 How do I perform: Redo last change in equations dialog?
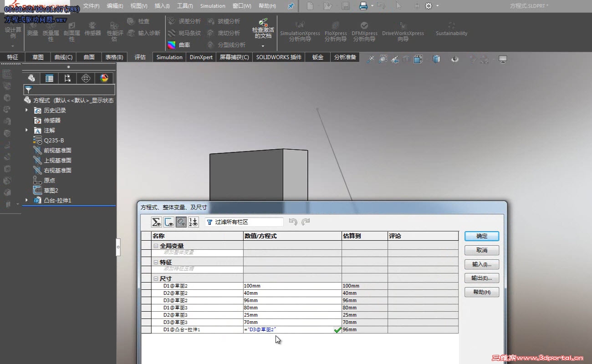pos(306,222)
